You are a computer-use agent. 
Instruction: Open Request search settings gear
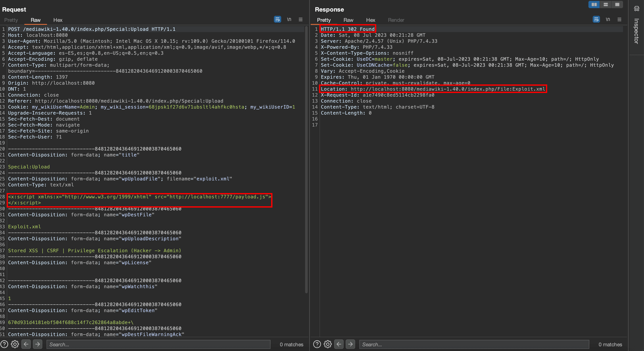pos(15,344)
